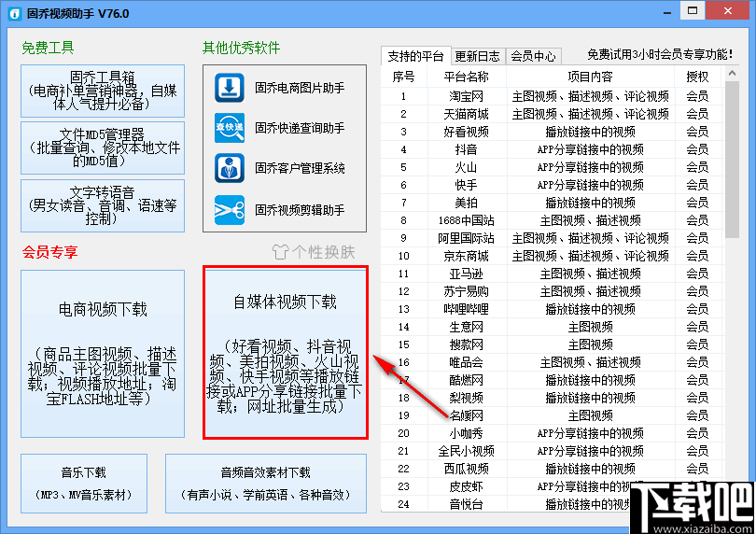Select the 火山 row
The height and width of the screenshot is (534, 756).
point(553,167)
